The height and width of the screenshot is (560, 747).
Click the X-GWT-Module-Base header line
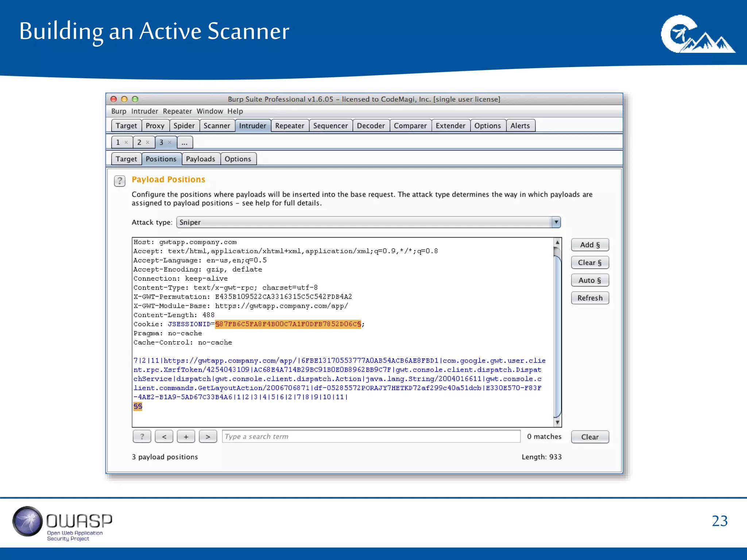241,306
